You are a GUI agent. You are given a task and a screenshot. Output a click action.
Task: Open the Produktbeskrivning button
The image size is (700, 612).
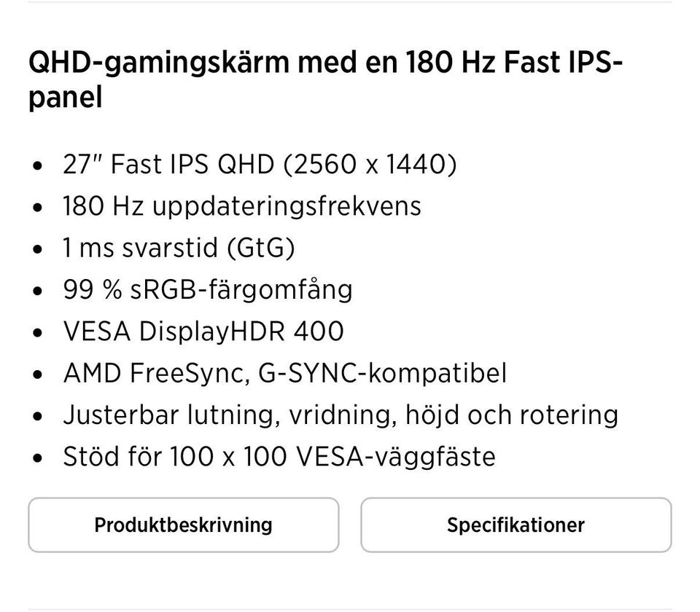(x=183, y=525)
